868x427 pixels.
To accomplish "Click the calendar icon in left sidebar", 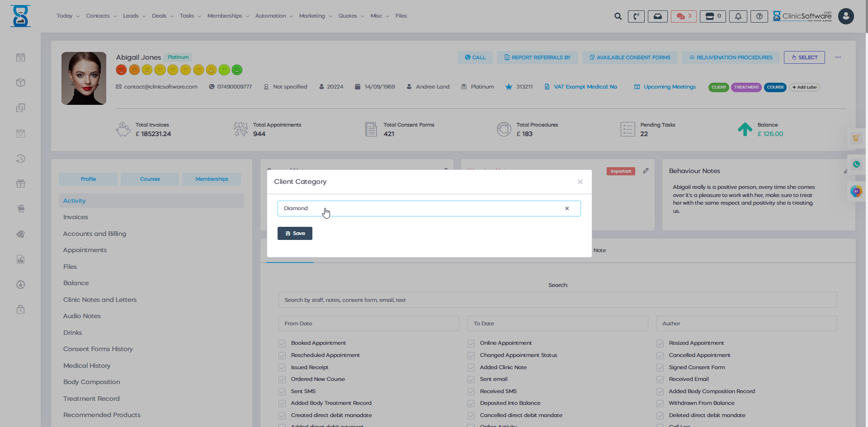I will pyautogui.click(x=20, y=57).
